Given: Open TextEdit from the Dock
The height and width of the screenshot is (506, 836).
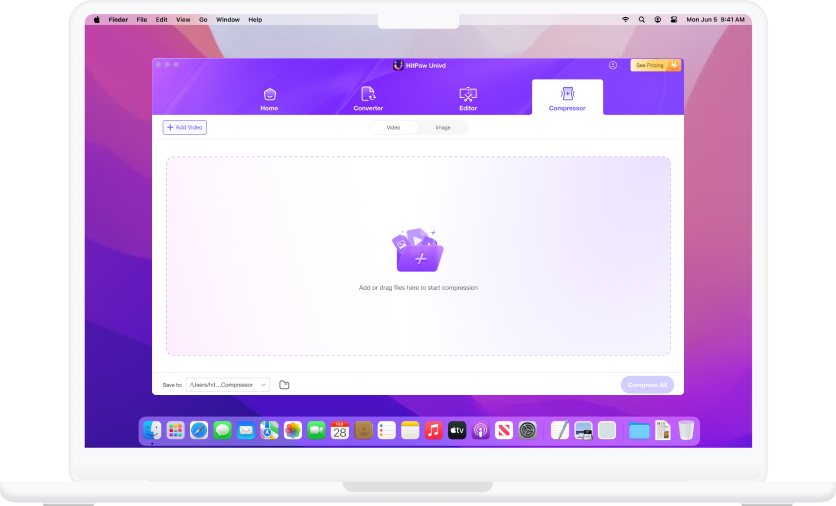Looking at the screenshot, I should (x=560, y=430).
